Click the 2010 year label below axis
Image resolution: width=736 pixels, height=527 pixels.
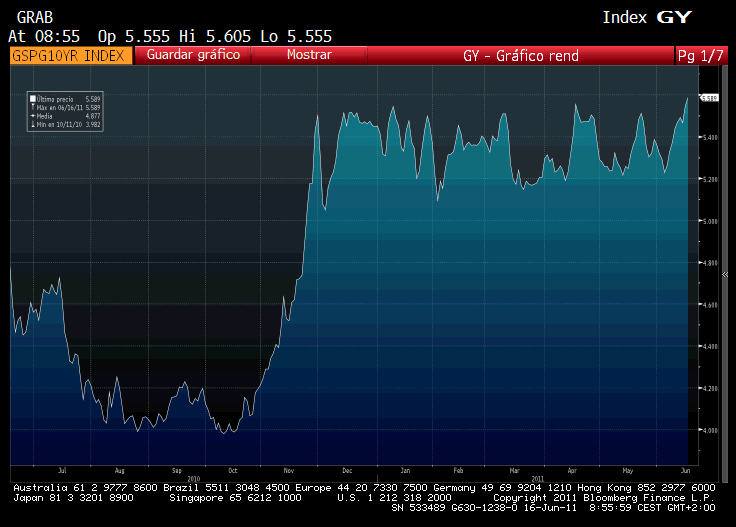(194, 479)
